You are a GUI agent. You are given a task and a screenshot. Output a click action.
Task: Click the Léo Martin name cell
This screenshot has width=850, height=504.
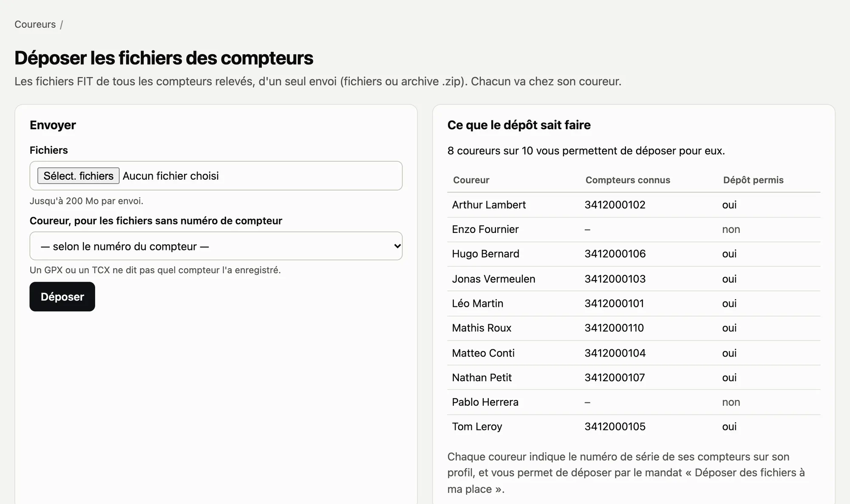click(478, 303)
